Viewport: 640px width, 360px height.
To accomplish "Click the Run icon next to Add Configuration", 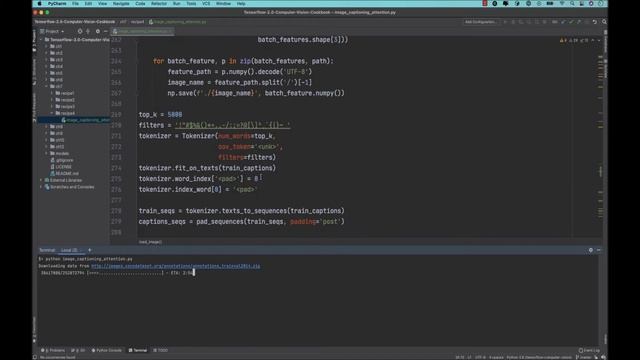I will (x=505, y=22).
